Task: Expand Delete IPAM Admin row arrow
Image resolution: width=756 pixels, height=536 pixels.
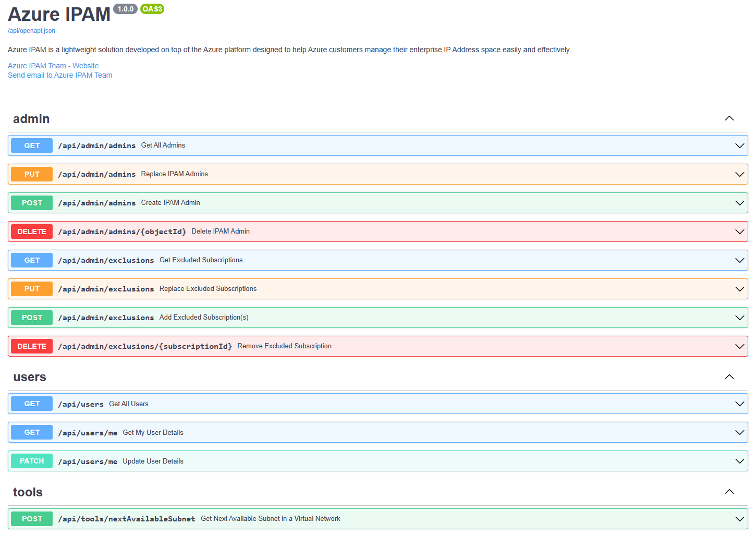Action: click(x=739, y=232)
